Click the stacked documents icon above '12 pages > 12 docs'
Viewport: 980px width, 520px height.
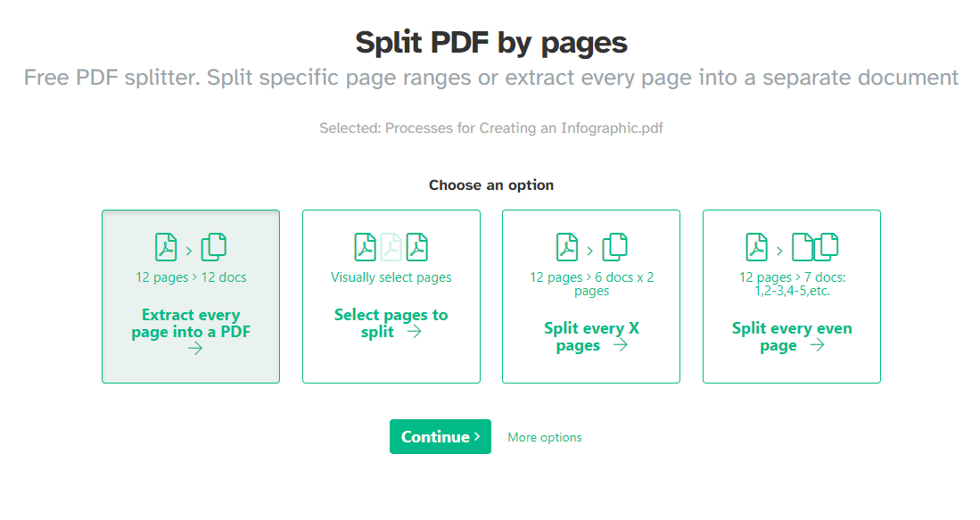click(x=214, y=246)
